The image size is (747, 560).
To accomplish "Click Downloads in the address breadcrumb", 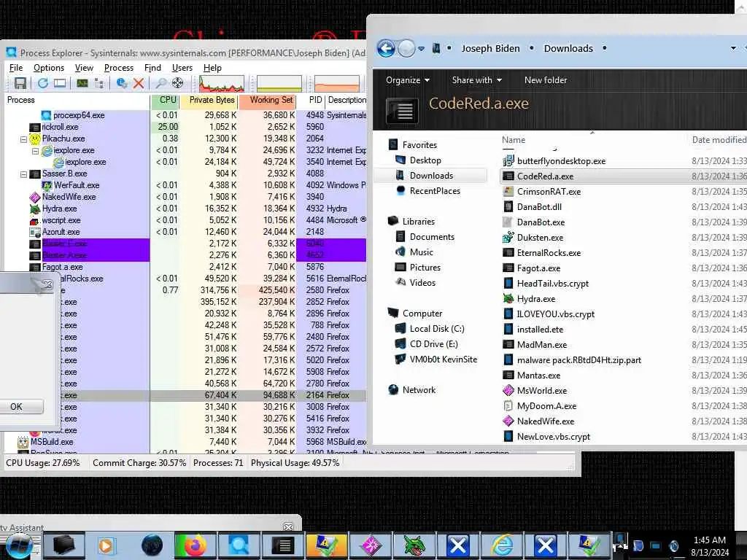I will pyautogui.click(x=568, y=49).
